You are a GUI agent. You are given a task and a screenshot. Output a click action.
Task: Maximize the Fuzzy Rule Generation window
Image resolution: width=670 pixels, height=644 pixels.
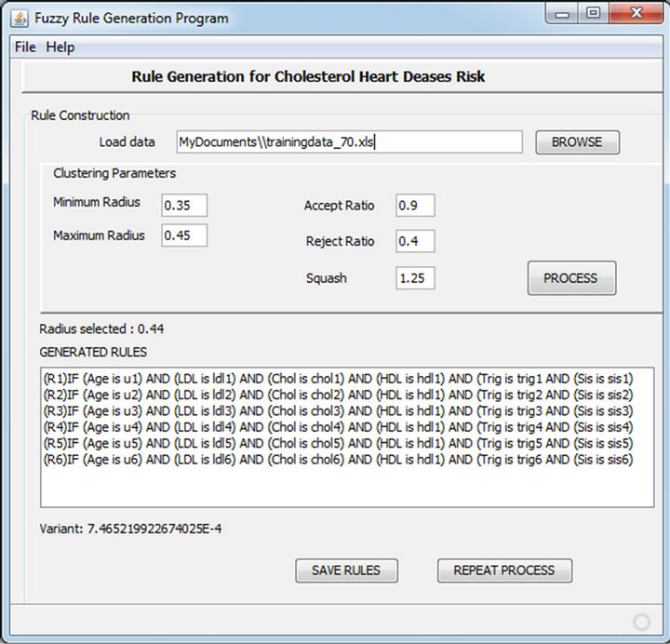593,14
